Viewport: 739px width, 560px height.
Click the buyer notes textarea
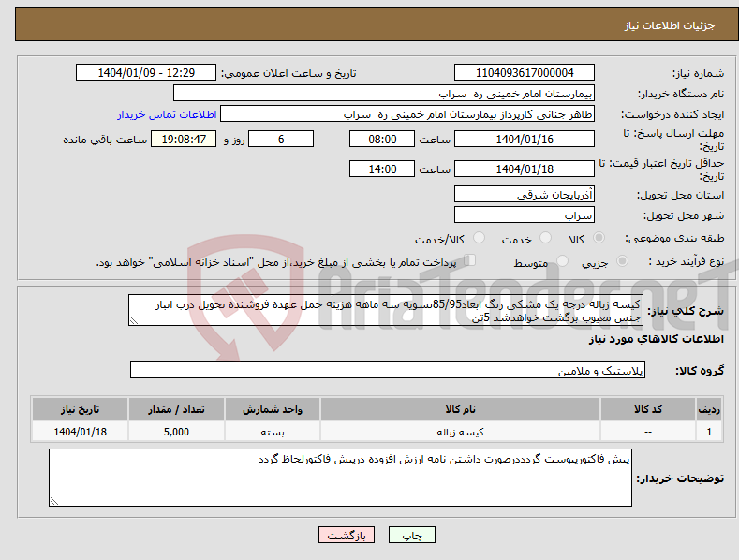click(340, 478)
